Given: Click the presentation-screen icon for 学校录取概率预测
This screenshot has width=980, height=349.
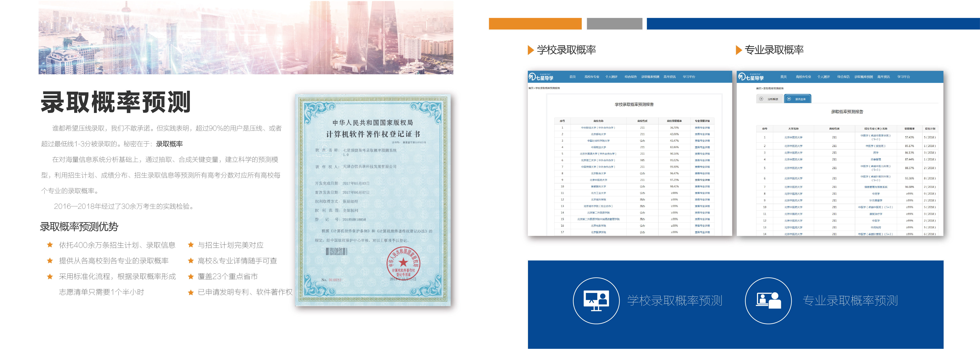Looking at the screenshot, I should 596,301.
